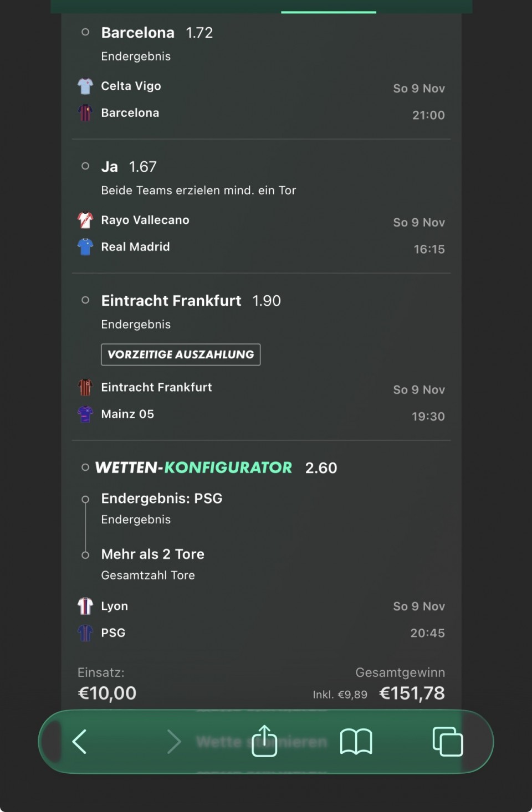Expand the Endergebnis: PSG leg
The height and width of the screenshot is (812, 532).
85,499
